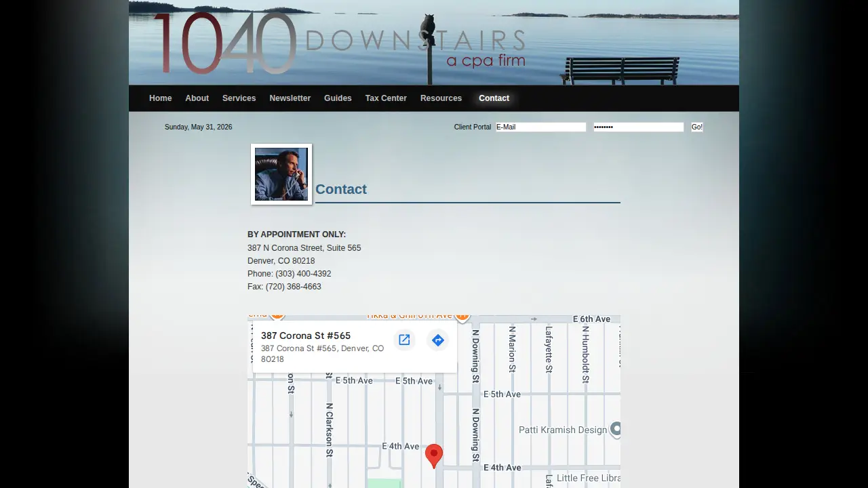Navigate to the Newsletter page
This screenshot has width=868, height=488.
(290, 98)
